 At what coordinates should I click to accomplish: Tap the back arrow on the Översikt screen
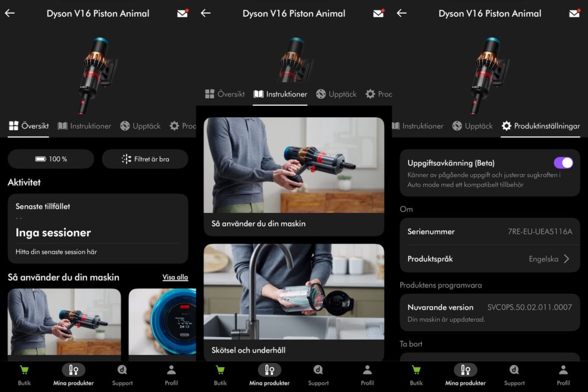tap(10, 13)
